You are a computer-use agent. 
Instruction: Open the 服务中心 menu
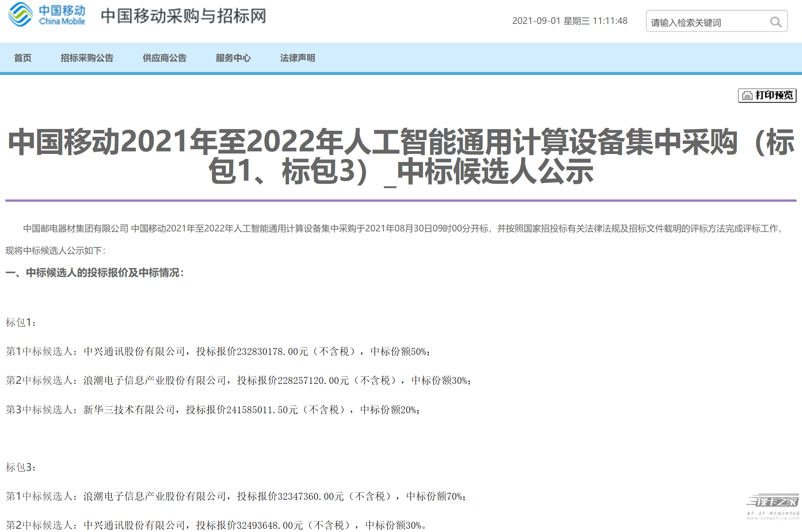pyautogui.click(x=233, y=58)
